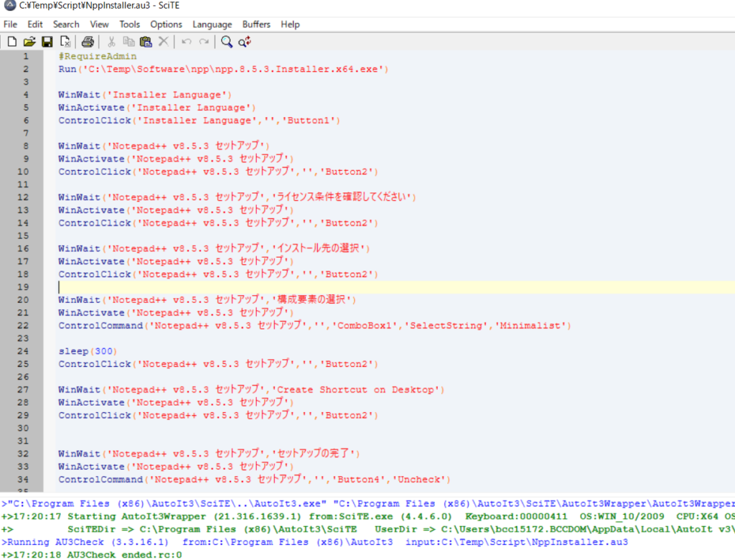Image resolution: width=735 pixels, height=560 pixels.
Task: Click the Delete X icon in toolbar
Action: click(x=164, y=42)
